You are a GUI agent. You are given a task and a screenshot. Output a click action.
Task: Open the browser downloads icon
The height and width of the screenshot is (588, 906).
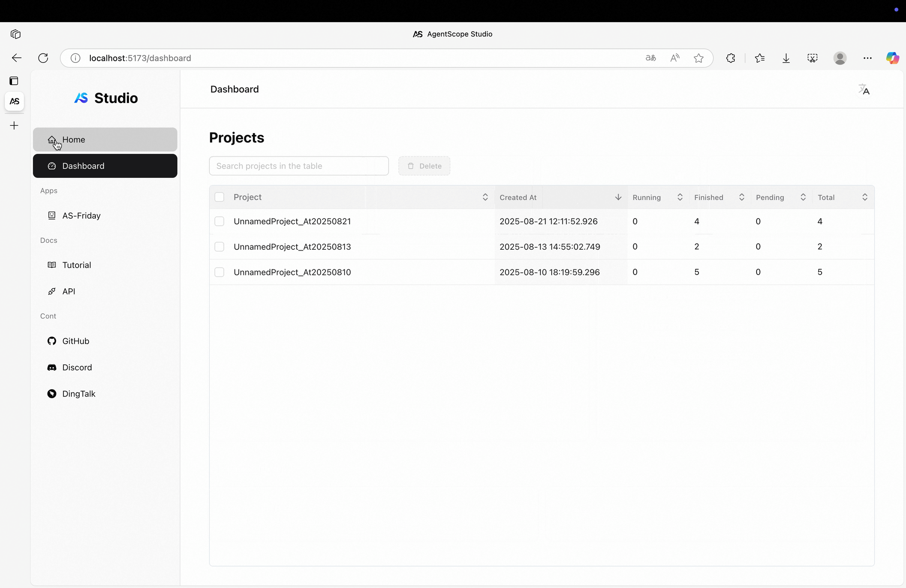click(786, 58)
